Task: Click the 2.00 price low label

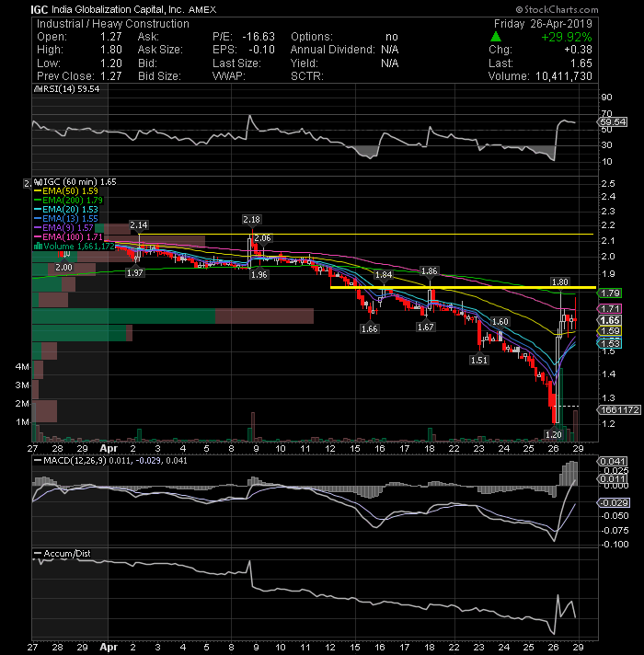Action: [x=63, y=268]
